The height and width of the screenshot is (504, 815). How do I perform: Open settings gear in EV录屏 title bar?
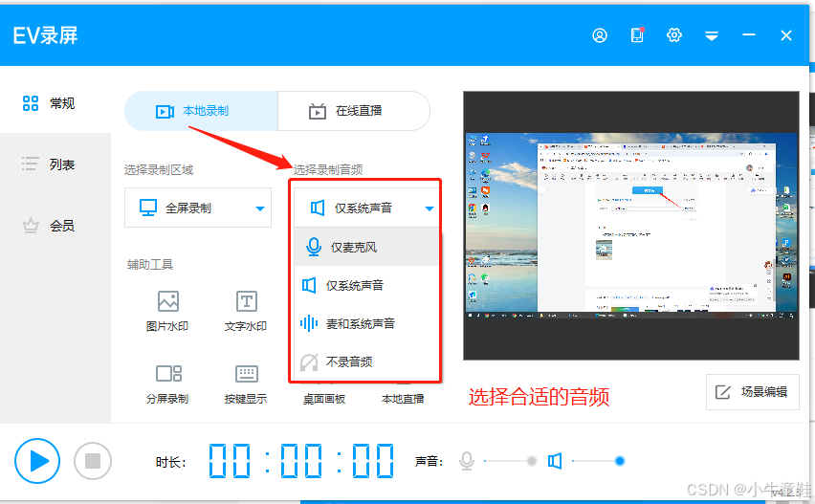674,35
